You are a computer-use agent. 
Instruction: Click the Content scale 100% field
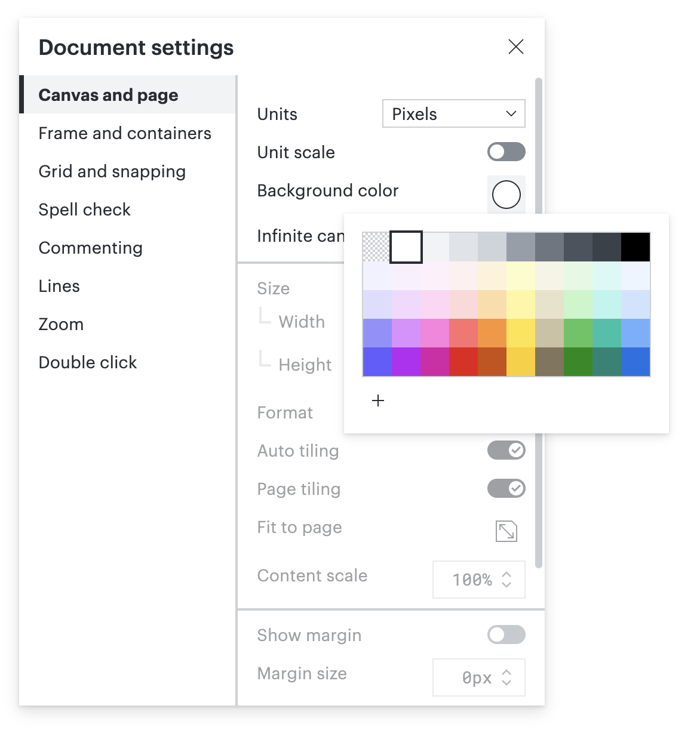[479, 580]
